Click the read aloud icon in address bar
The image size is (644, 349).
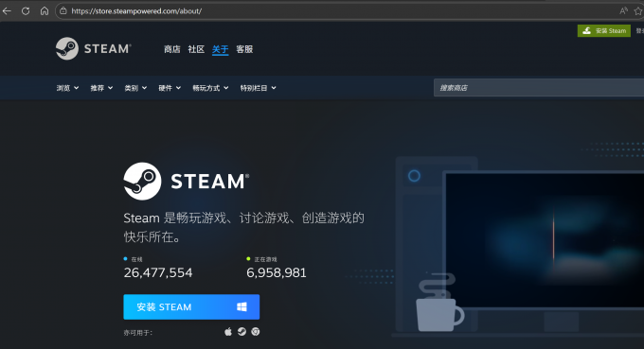point(623,11)
